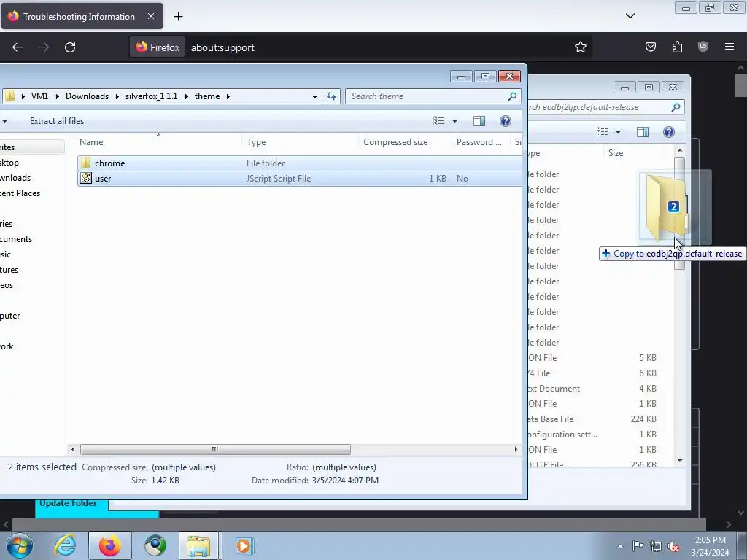Open Windows Explorer taskbar button
This screenshot has height=560, width=747.
(x=198, y=545)
